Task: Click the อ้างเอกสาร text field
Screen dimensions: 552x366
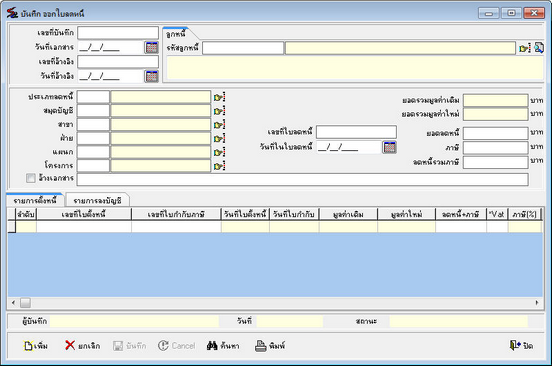Action: pos(303,179)
